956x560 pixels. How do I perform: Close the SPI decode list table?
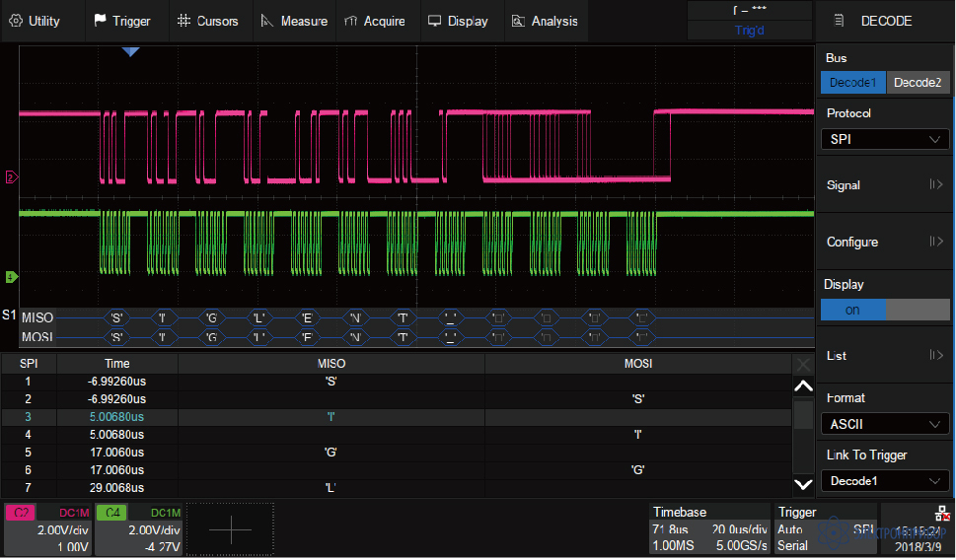tap(803, 364)
